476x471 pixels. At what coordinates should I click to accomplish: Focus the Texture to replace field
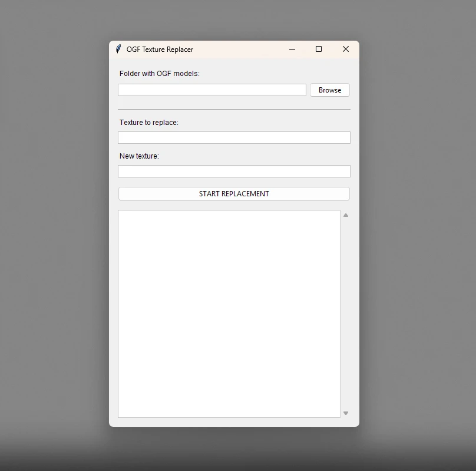coord(234,137)
